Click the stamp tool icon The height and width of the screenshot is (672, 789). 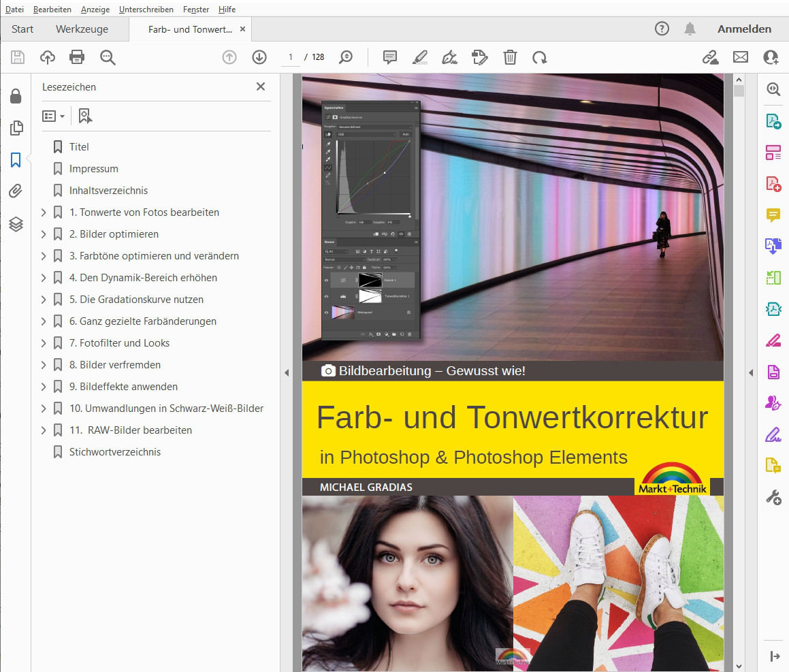(x=479, y=57)
